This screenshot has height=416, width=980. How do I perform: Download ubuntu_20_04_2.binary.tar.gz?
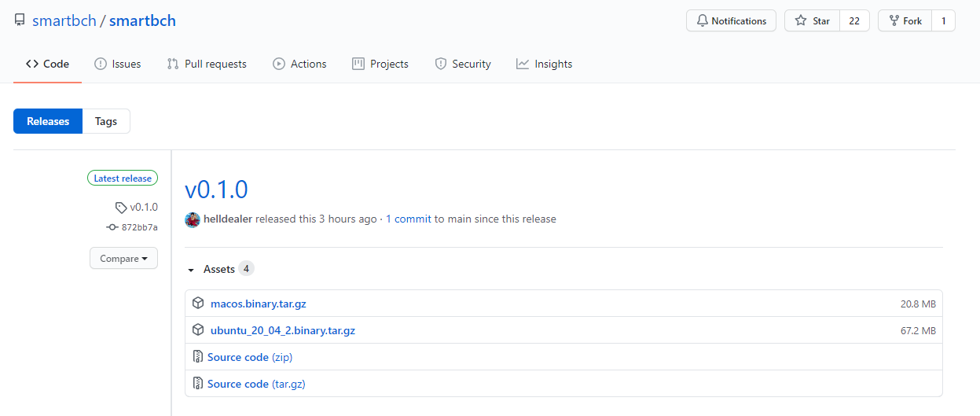coord(283,330)
